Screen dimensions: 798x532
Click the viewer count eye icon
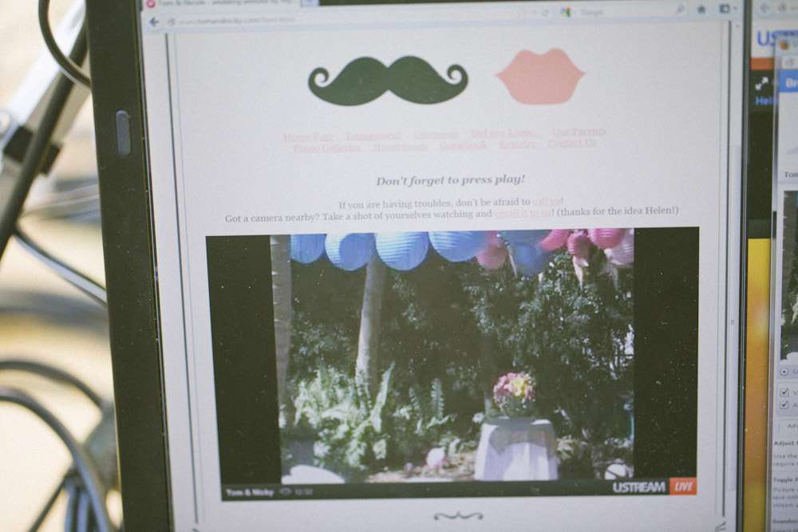pyautogui.click(x=285, y=492)
